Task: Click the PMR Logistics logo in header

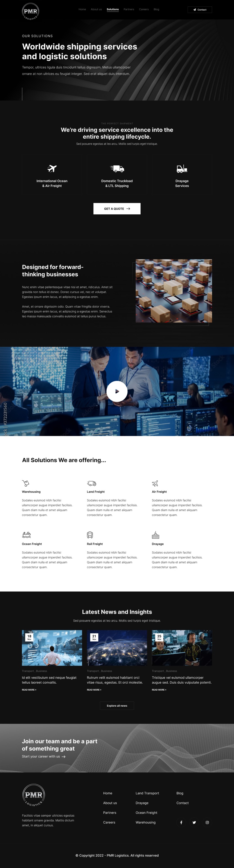Action: pyautogui.click(x=30, y=12)
